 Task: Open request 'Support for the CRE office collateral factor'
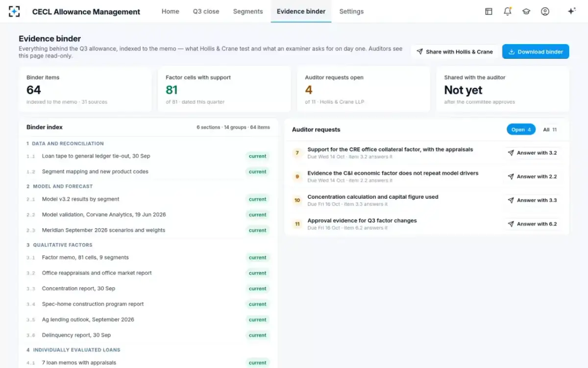pos(390,150)
